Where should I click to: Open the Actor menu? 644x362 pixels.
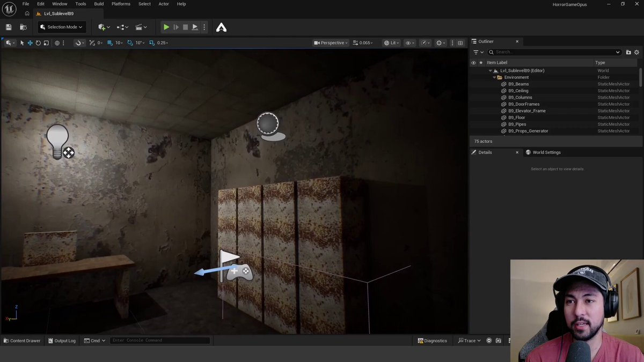point(164,4)
